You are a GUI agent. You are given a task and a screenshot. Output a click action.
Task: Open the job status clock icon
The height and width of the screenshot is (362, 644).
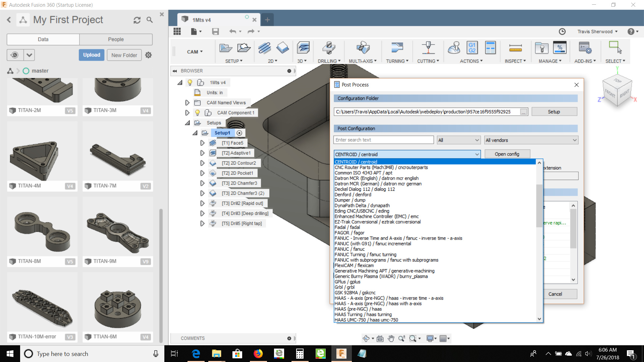coord(562,32)
